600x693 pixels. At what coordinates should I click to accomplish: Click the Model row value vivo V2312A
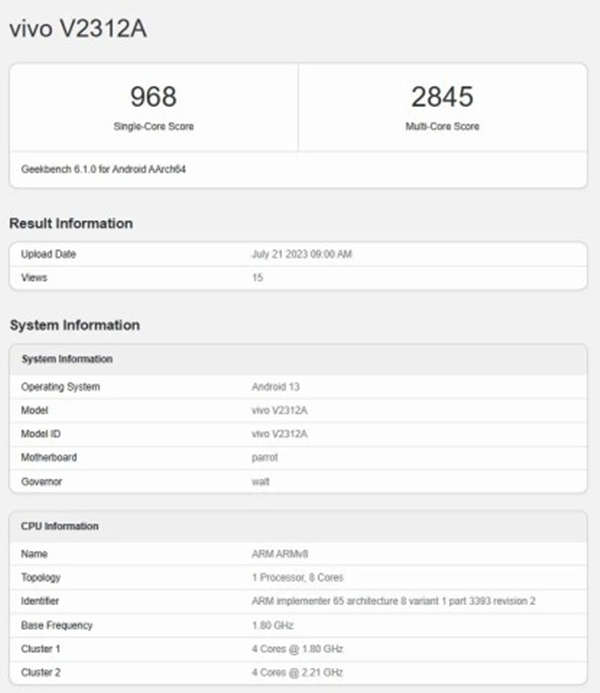tap(279, 411)
